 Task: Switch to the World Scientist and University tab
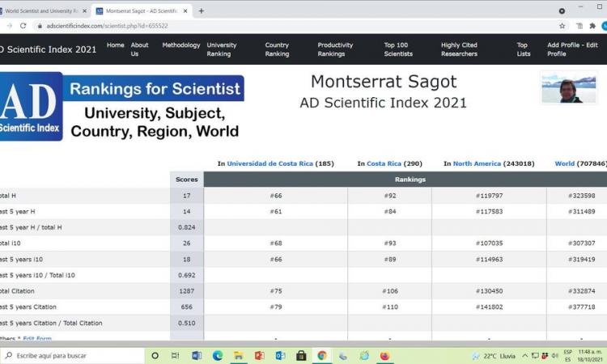tap(42, 11)
